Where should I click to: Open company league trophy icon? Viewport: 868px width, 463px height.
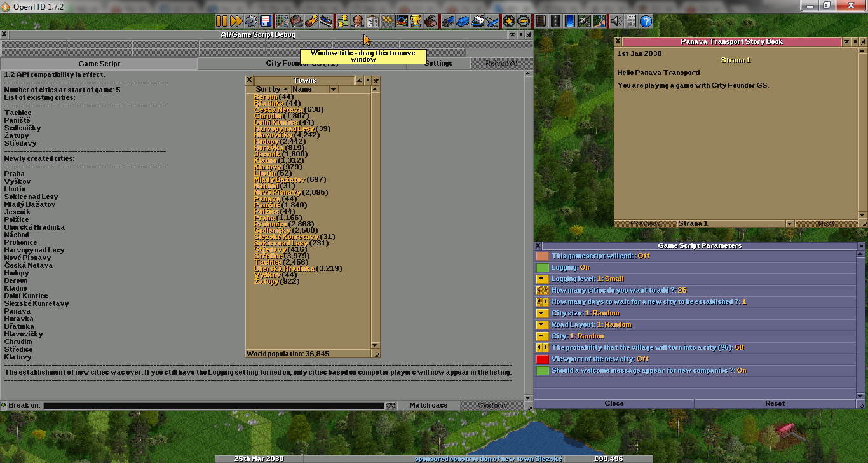(416, 21)
